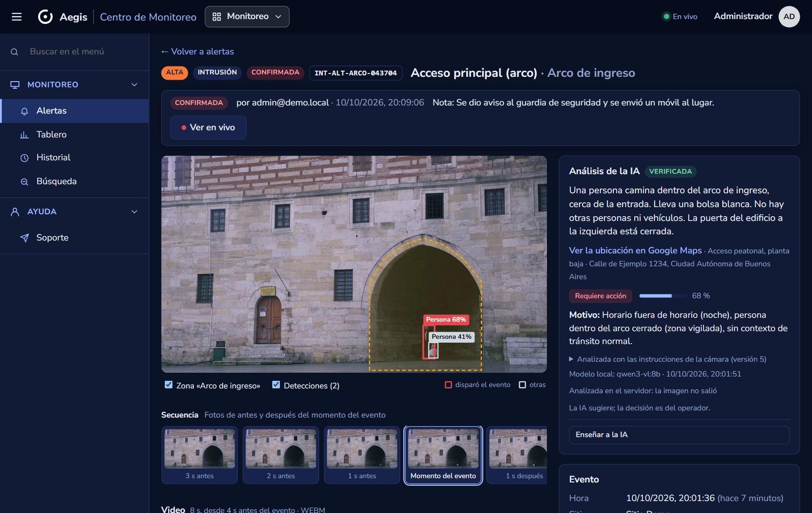Open the Alertas menu item
The image size is (812, 513).
(75, 111)
